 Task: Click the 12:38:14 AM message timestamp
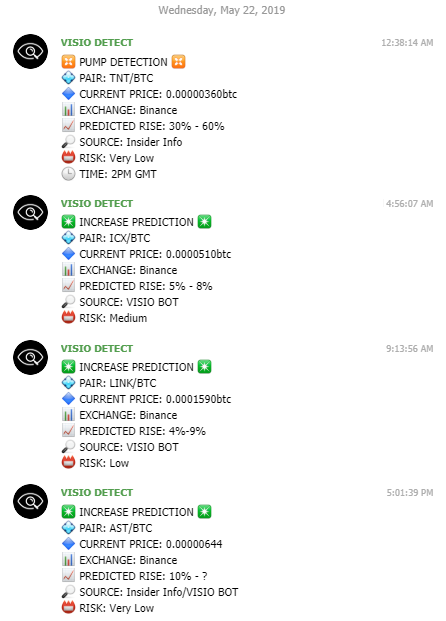407,43
